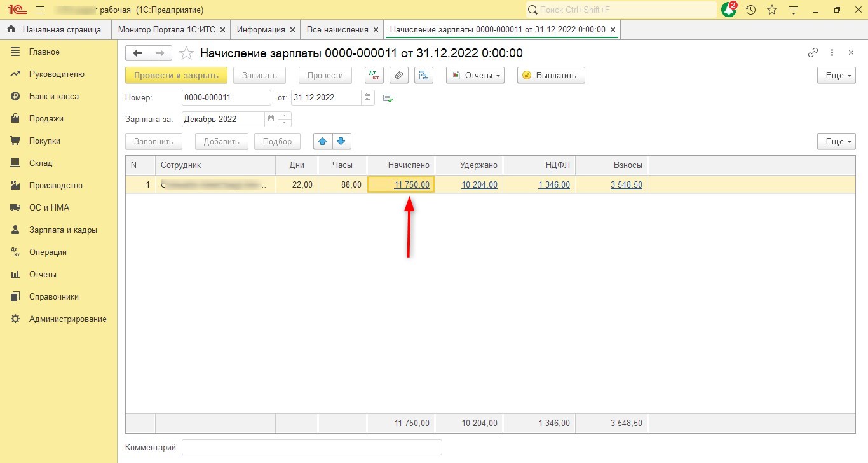868x463 pixels.
Task: Click the Дт/Кт postings icon in toolbar
Action: point(374,75)
